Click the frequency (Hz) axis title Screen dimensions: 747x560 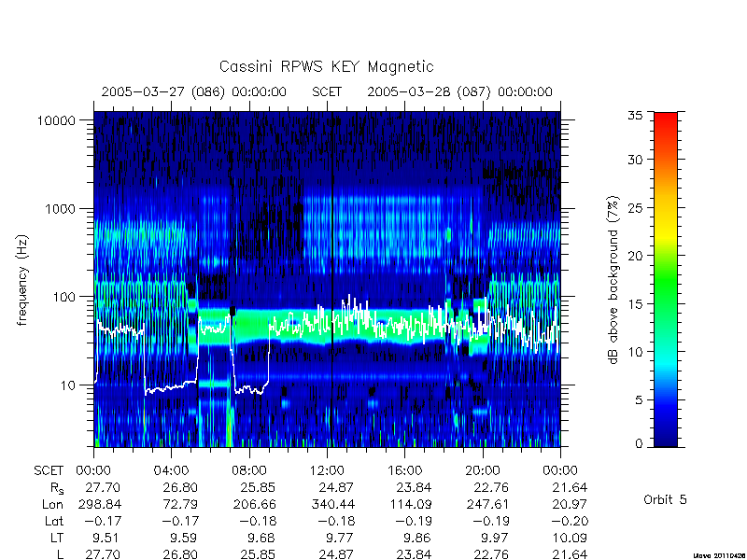point(22,280)
